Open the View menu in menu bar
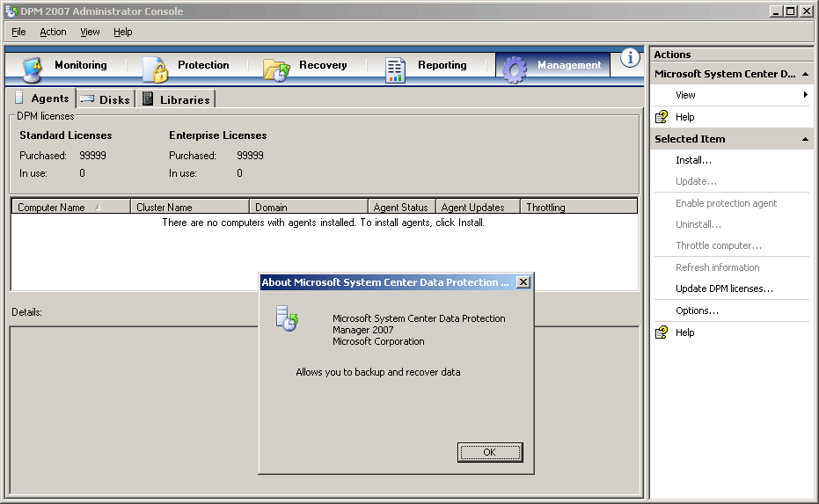Viewport: 819px width, 504px height. (90, 32)
